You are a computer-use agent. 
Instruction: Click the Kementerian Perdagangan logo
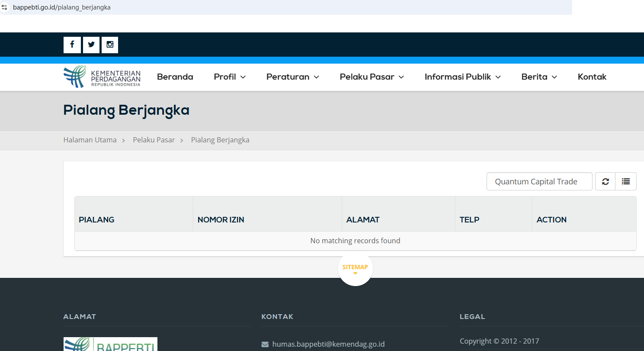pyautogui.click(x=102, y=77)
